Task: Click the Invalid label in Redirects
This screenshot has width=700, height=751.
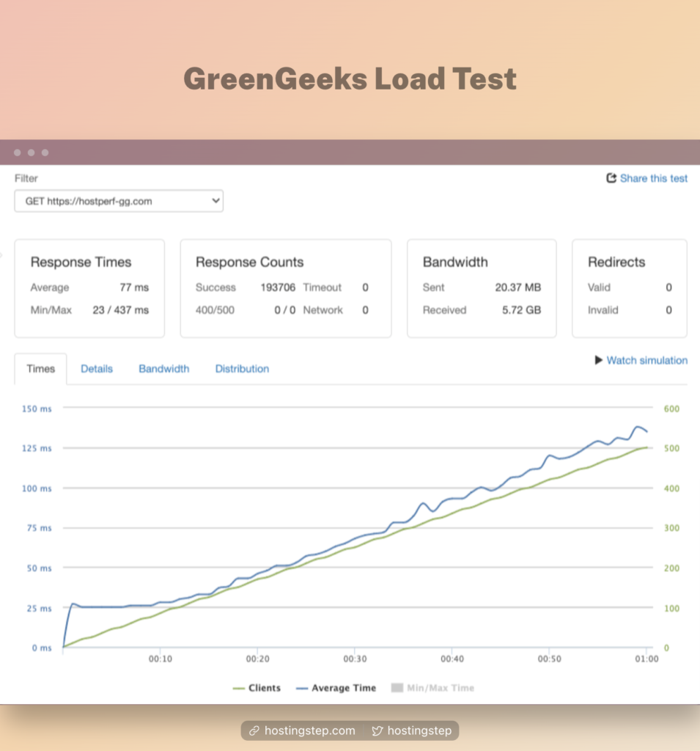Action: point(603,310)
